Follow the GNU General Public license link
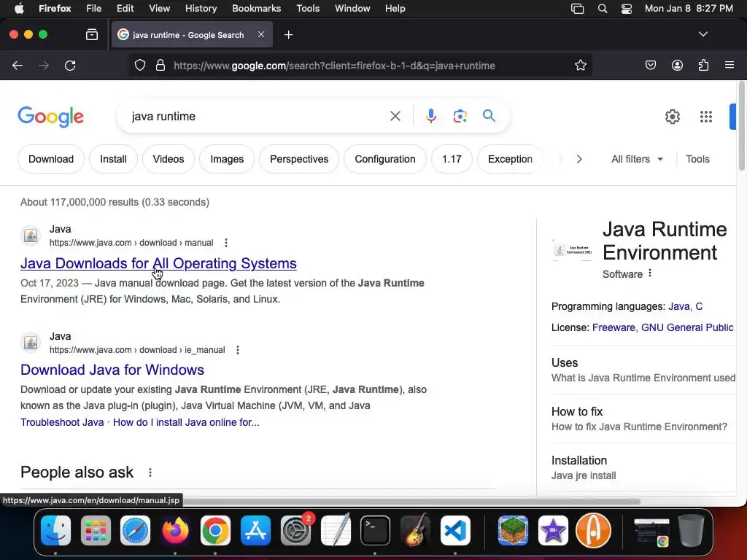This screenshot has height=560, width=747. (x=687, y=327)
